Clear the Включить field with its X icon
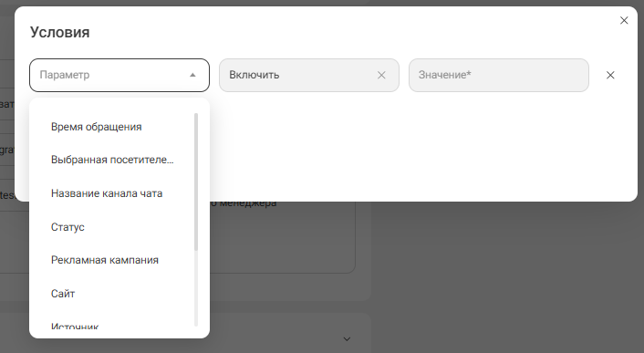The width and height of the screenshot is (644, 353). 381,75
